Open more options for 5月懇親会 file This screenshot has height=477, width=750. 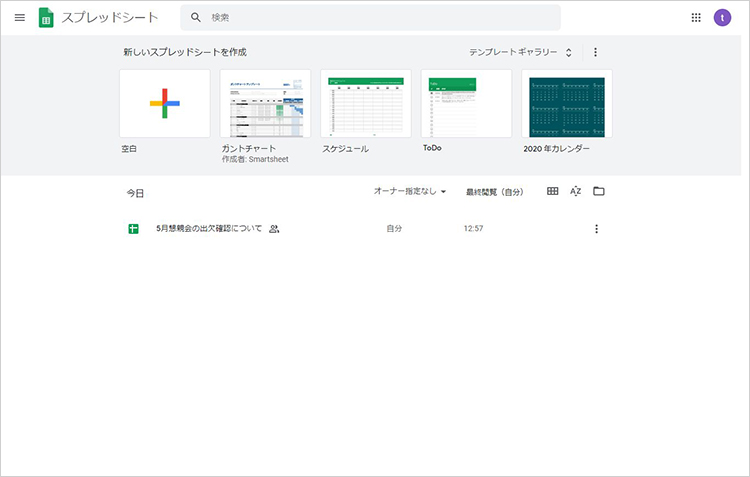click(x=596, y=229)
